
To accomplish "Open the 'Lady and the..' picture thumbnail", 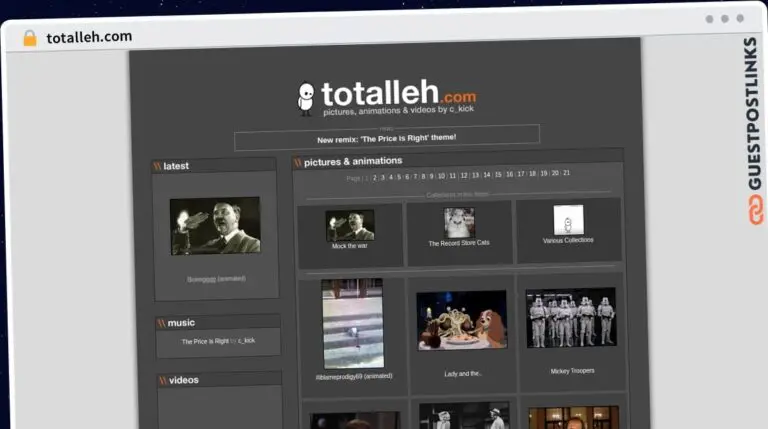I will 462,320.
